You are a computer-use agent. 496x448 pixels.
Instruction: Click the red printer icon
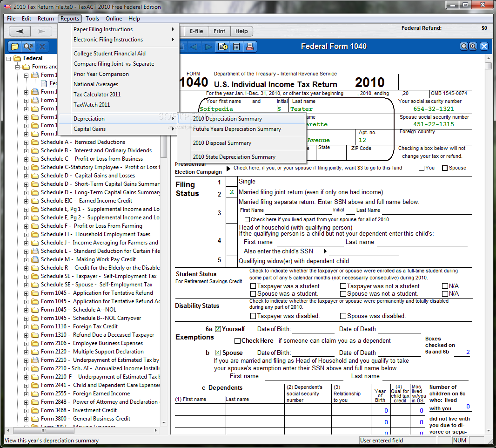coord(249,47)
